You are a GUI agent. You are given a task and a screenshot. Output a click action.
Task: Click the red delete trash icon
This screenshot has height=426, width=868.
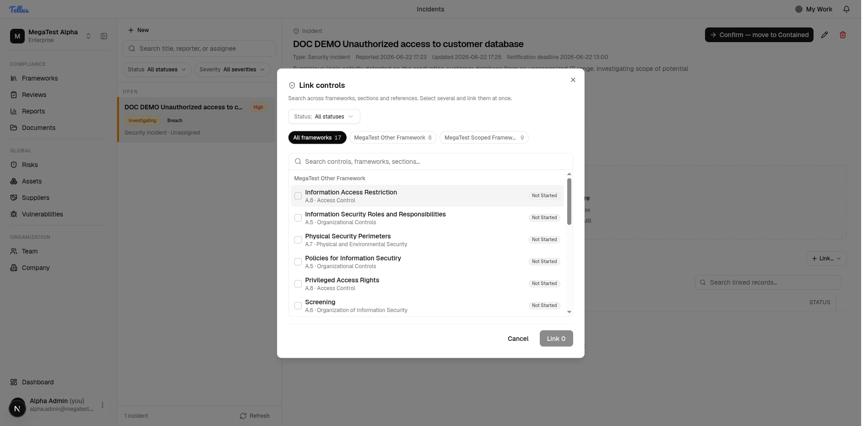843,35
